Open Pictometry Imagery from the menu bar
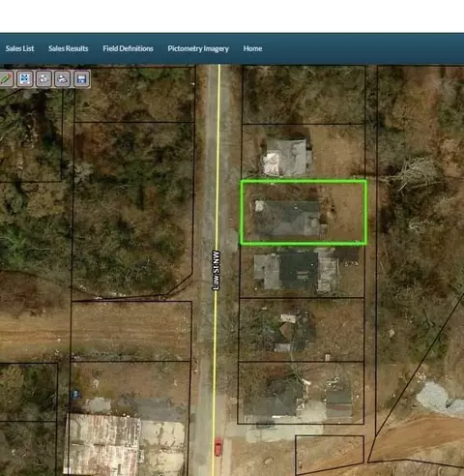Image resolution: width=464 pixels, height=476 pixels. coord(198,48)
